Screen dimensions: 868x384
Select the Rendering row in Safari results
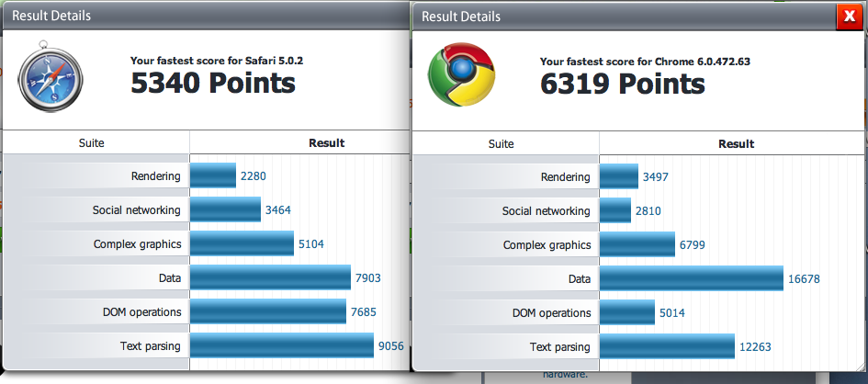(207, 176)
